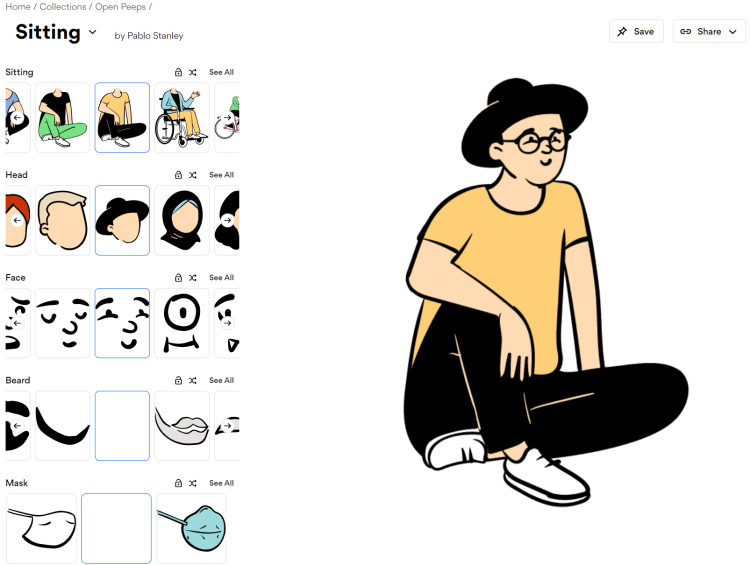This screenshot has height=565, width=750.
Task: Open the Share dropdown
Action: 709,32
